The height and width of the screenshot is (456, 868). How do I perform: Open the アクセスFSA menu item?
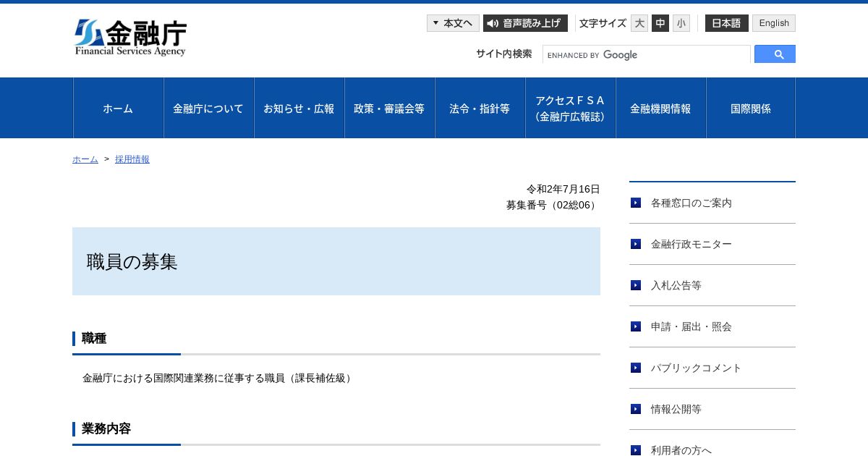point(571,108)
